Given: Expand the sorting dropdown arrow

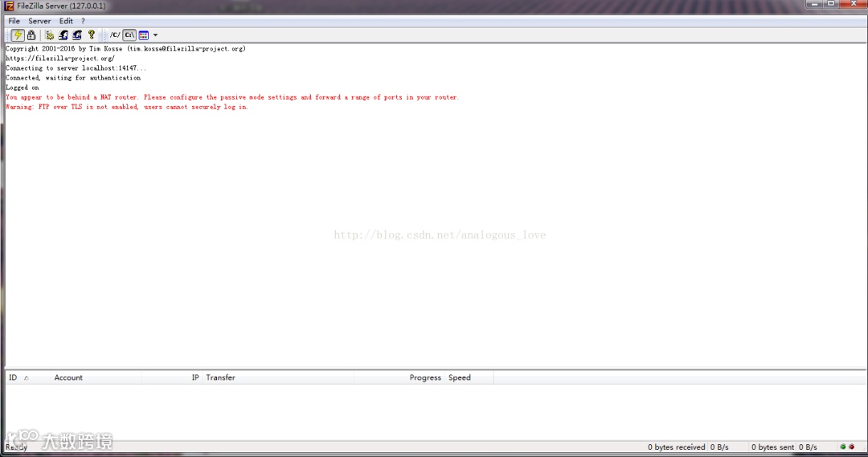Looking at the screenshot, I should point(156,35).
